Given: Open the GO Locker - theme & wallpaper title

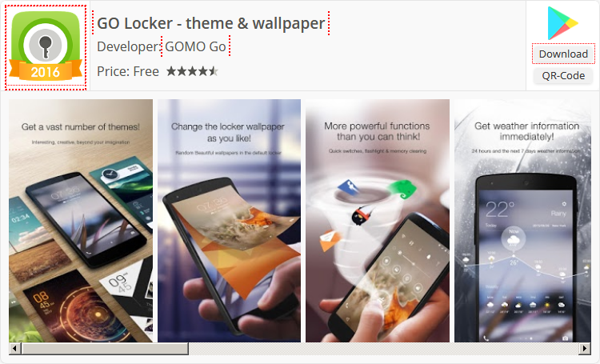Looking at the screenshot, I should click(211, 23).
